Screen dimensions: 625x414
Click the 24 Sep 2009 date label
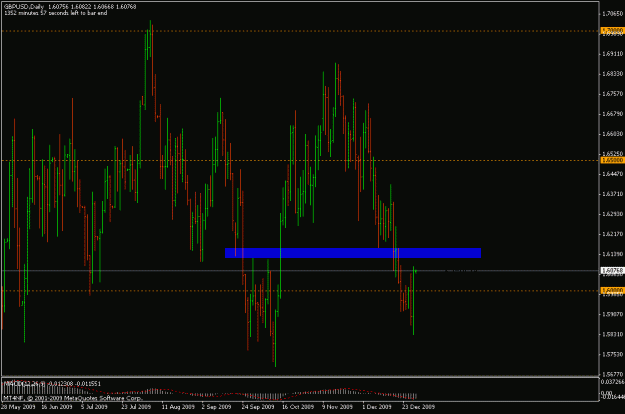point(258,407)
